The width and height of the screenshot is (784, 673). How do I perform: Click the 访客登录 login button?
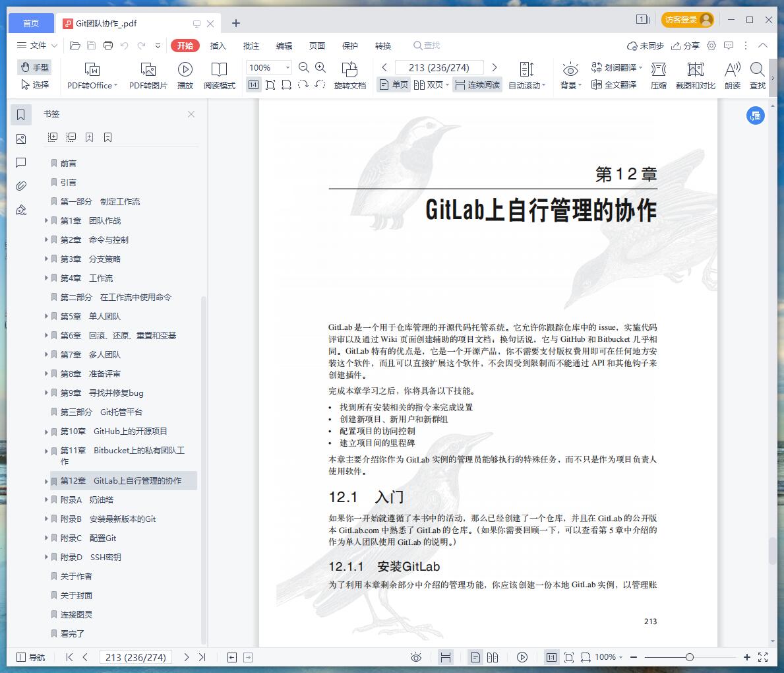pos(688,20)
